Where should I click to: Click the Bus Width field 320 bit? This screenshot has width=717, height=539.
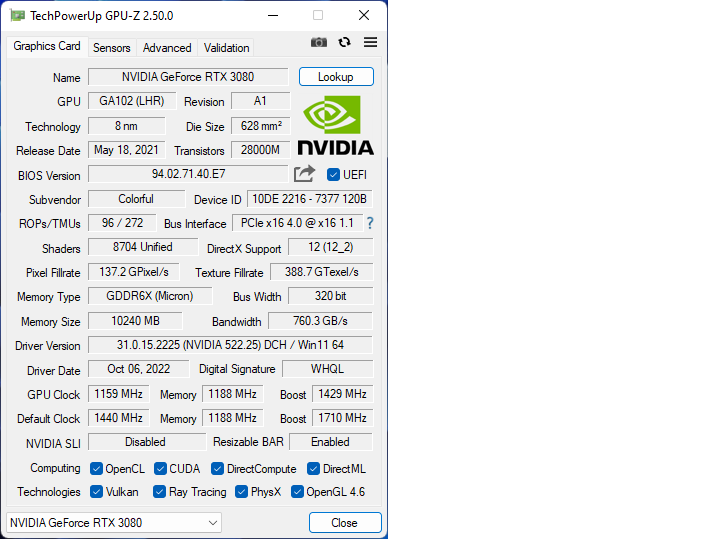point(330,296)
